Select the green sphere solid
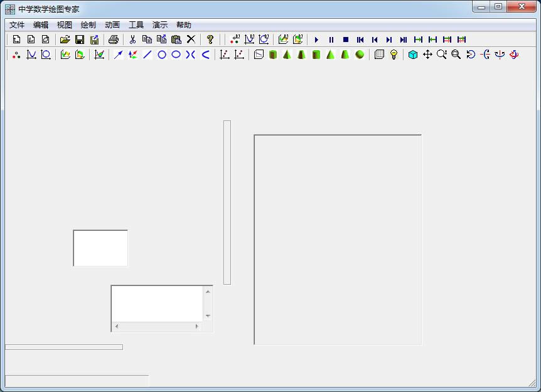Image resolution: width=541 pixels, height=392 pixels. point(360,55)
